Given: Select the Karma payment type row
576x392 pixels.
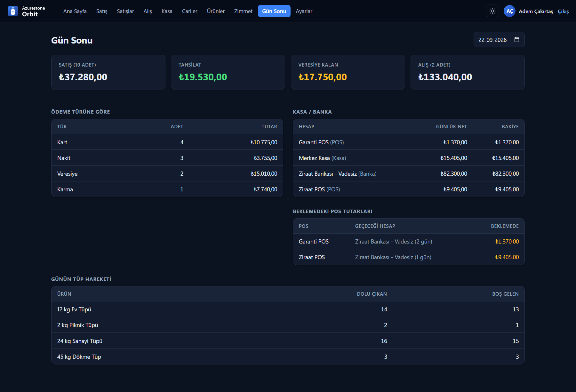Looking at the screenshot, I should pos(167,189).
